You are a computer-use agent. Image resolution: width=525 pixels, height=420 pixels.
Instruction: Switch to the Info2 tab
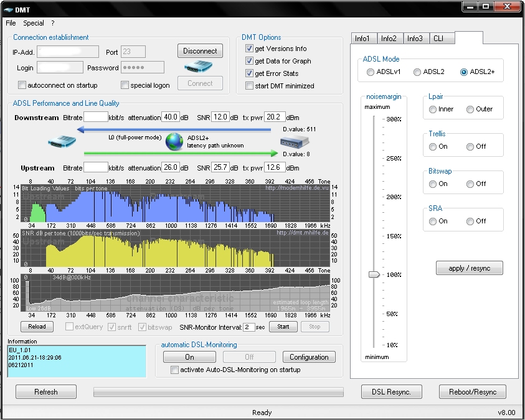click(390, 39)
